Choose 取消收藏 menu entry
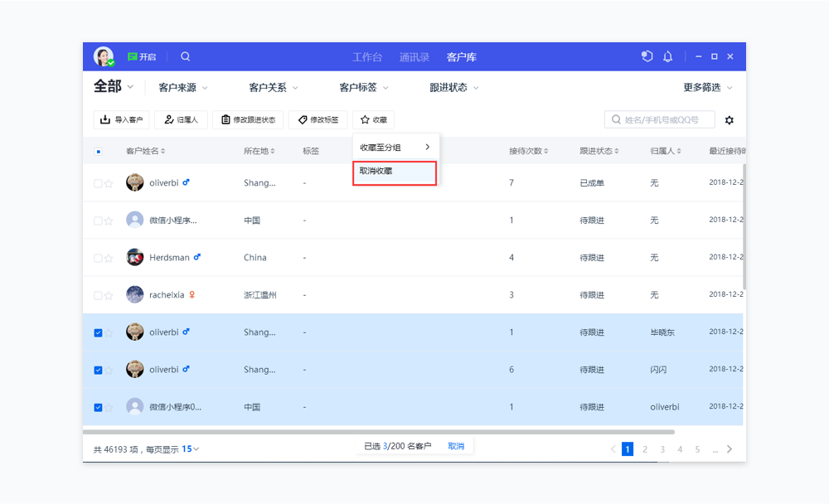The image size is (829, 504). click(x=395, y=173)
